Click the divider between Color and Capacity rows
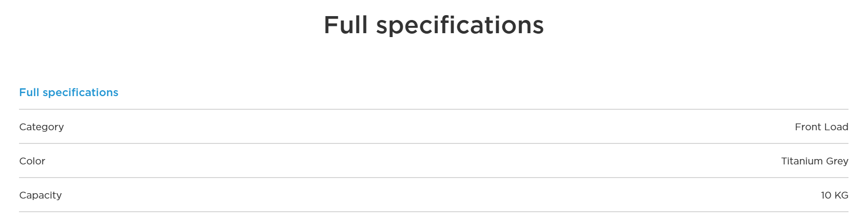868x221 pixels. (434, 178)
